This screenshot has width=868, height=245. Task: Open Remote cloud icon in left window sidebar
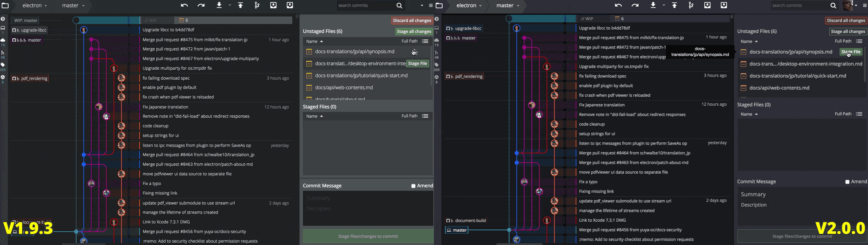coord(3,40)
